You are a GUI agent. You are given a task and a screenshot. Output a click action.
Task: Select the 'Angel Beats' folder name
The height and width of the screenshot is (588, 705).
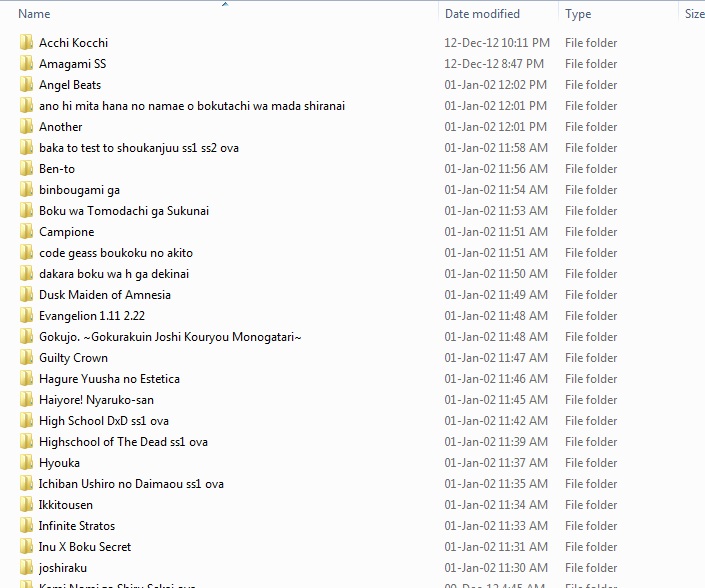(x=70, y=85)
